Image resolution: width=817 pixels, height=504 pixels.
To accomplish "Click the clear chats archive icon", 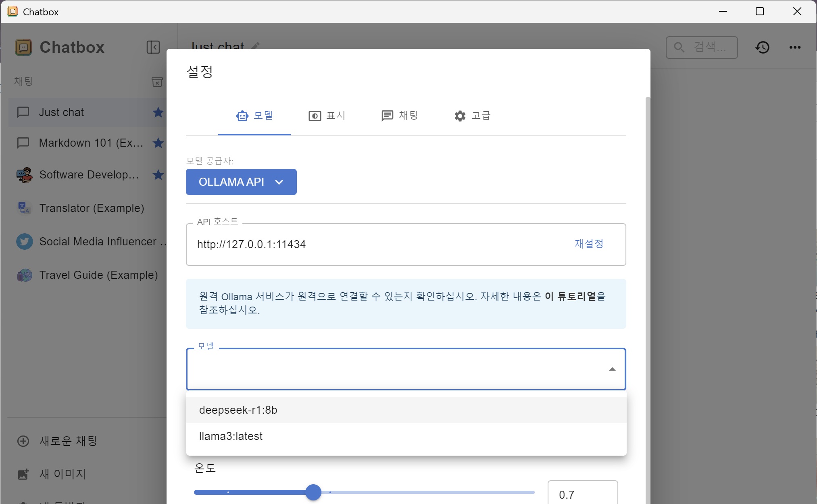I will click(157, 82).
